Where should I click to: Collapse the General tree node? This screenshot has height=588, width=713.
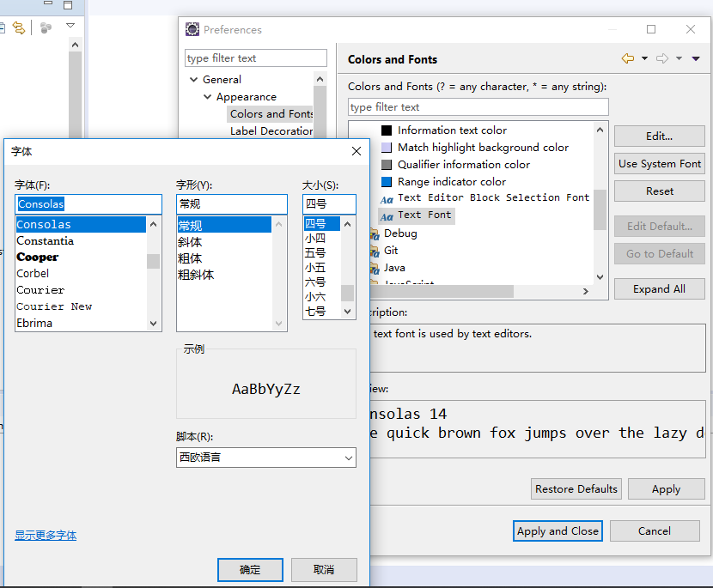pos(193,80)
